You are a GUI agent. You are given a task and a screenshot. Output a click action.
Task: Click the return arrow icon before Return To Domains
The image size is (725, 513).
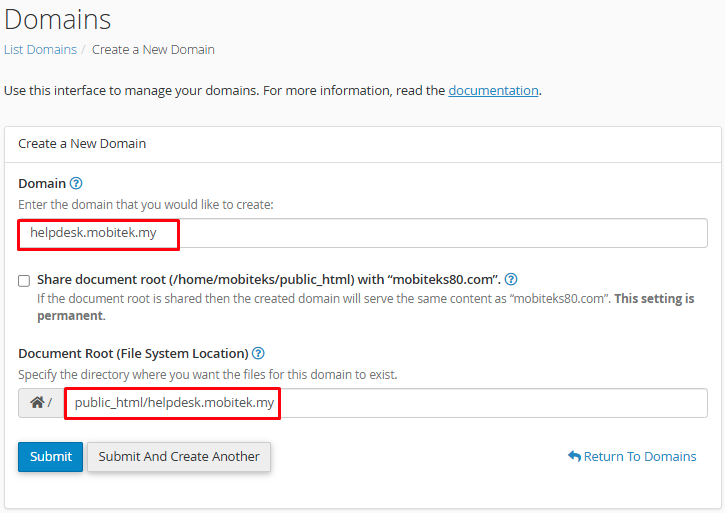[x=574, y=456]
